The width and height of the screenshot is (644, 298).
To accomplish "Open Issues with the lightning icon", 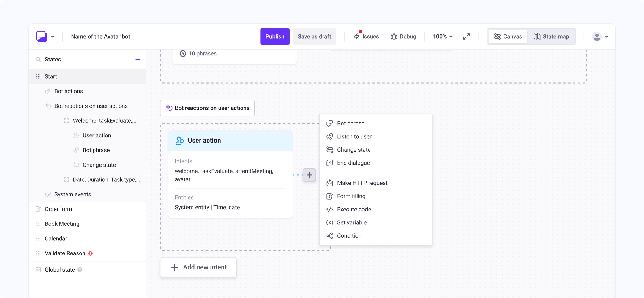I will pyautogui.click(x=366, y=36).
